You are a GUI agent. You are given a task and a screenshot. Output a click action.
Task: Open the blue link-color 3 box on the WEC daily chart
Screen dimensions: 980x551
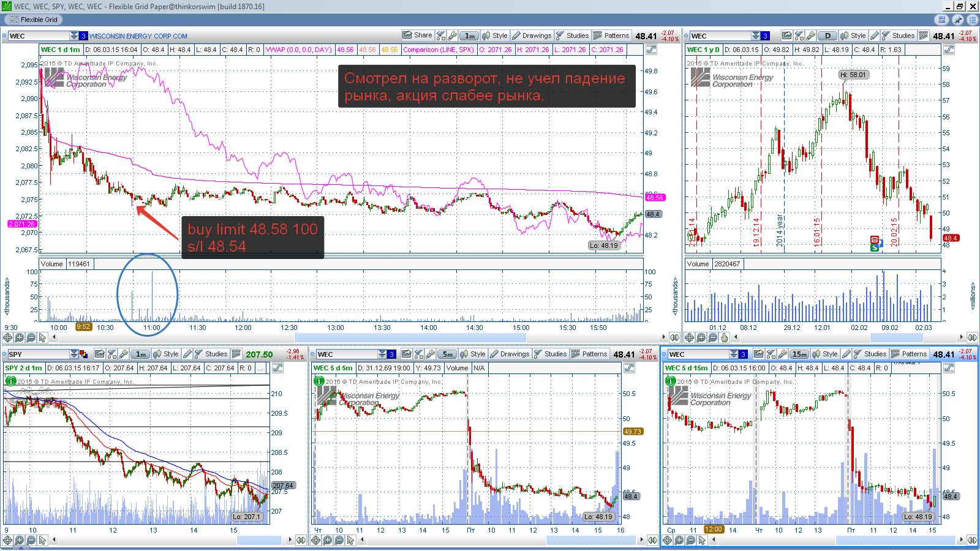point(765,36)
